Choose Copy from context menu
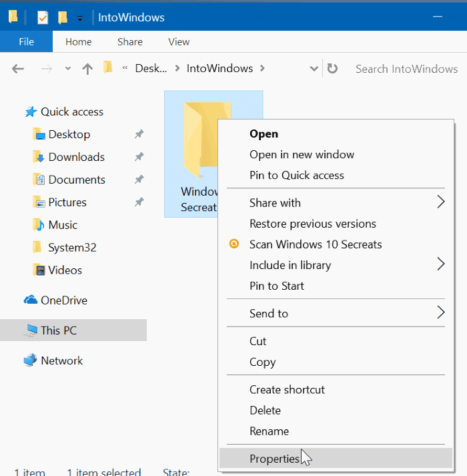This screenshot has height=476, width=467. coord(262,362)
